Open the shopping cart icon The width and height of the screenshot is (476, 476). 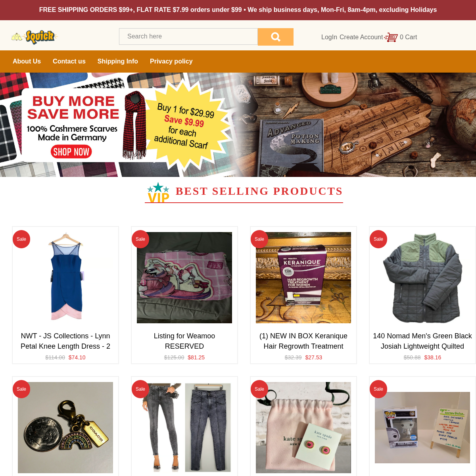(x=391, y=37)
